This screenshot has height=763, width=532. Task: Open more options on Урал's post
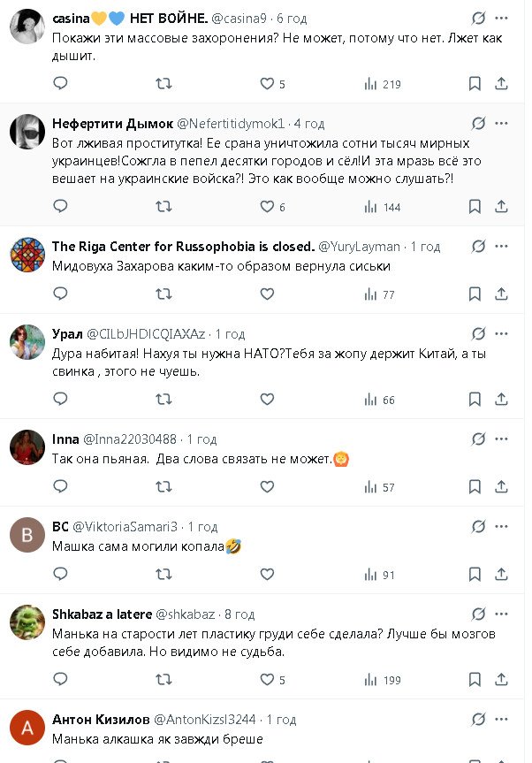click(501, 333)
